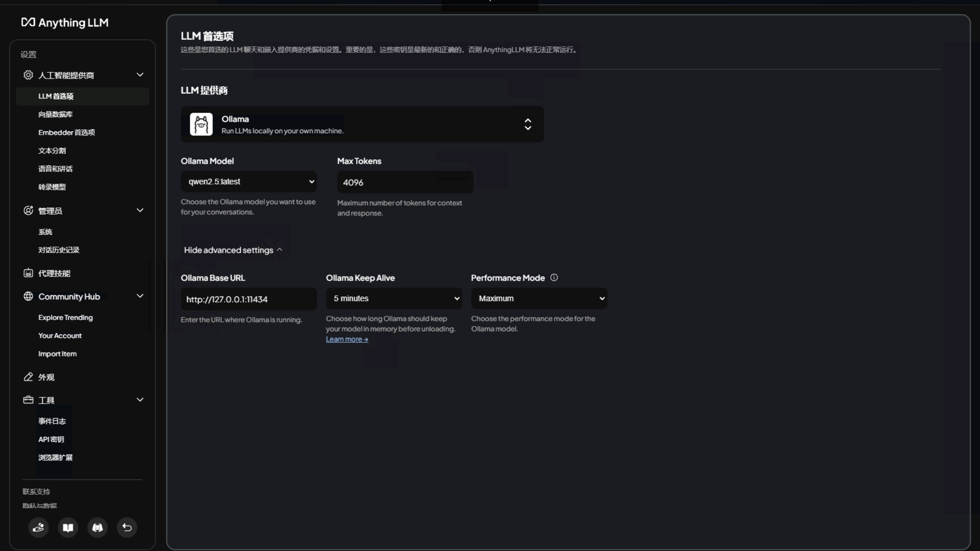Open the Discord icon in the footer
980x551 pixels.
[97, 528]
